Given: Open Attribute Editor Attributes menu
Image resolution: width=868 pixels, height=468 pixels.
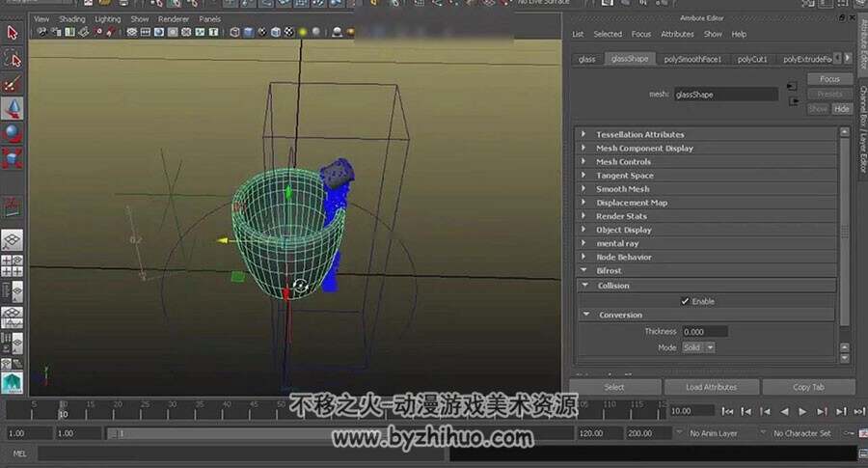Looking at the screenshot, I should pyautogui.click(x=678, y=35).
